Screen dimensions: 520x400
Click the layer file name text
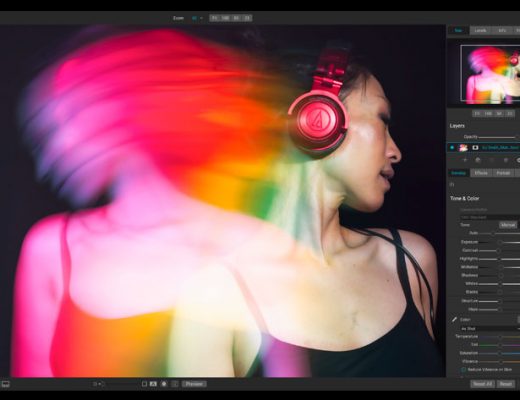(501, 147)
